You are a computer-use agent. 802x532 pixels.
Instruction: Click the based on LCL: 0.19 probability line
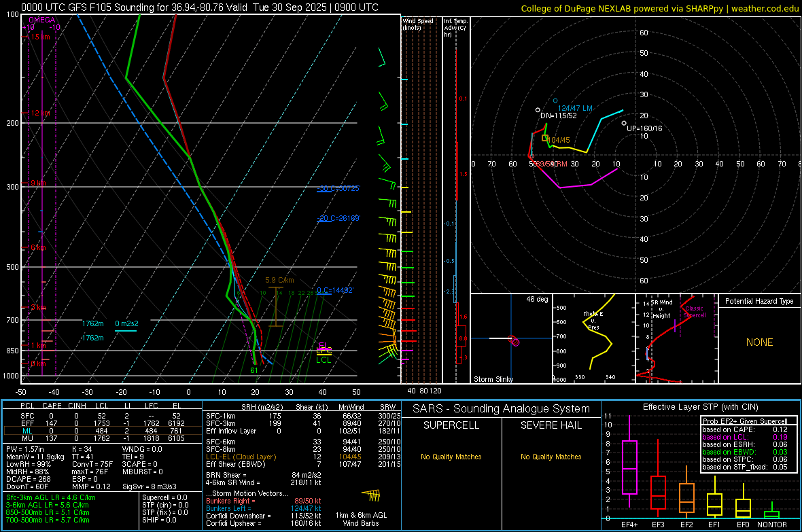tap(745, 437)
